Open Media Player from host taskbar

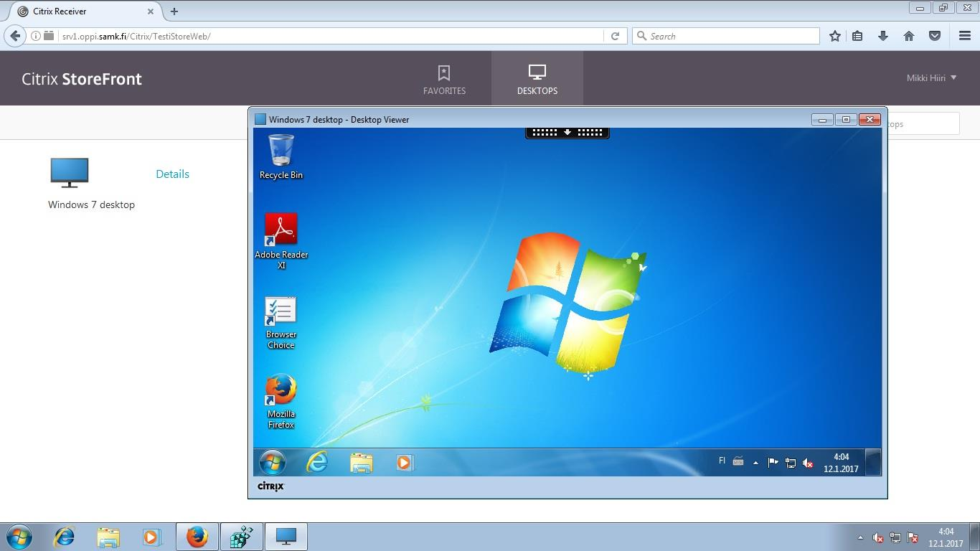[151, 537]
